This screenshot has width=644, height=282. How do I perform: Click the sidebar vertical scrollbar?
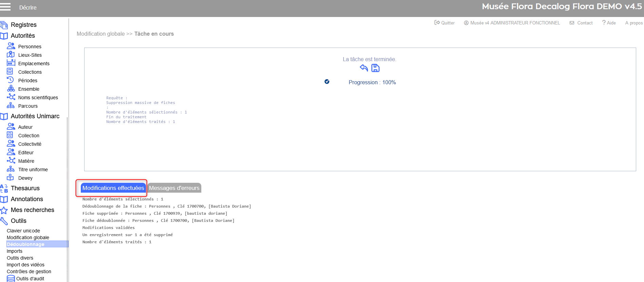(x=68, y=197)
